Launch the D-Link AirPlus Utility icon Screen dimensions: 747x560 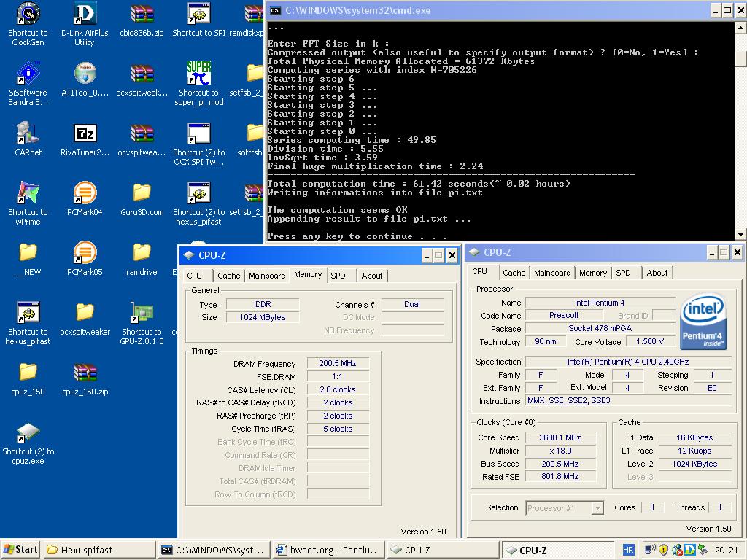[85, 15]
